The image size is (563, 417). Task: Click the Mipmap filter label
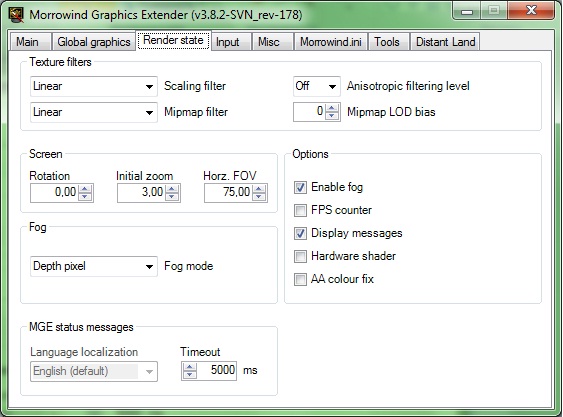tap(196, 112)
